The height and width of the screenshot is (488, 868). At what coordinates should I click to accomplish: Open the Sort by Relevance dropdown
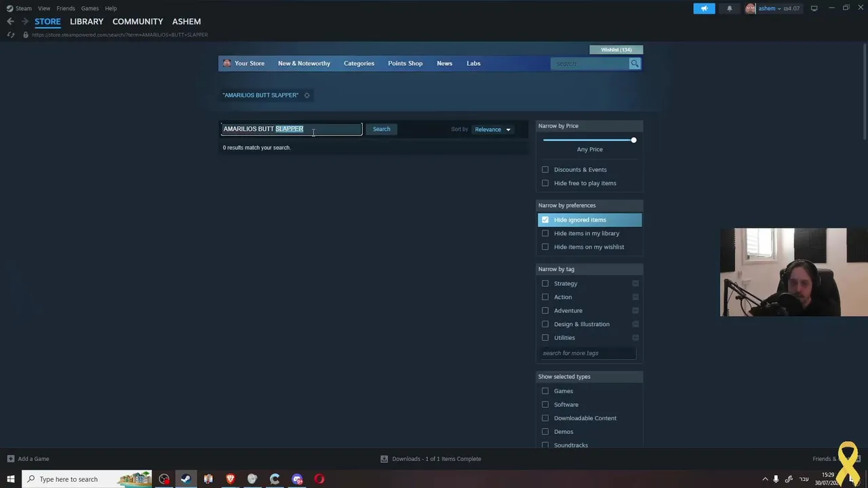point(493,129)
